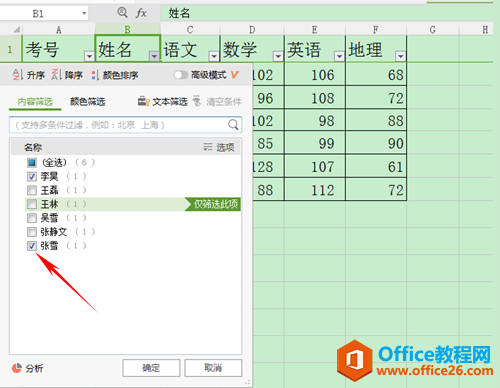This screenshot has height=388, width=500.
Task: Select row 1 header
Action: pos(10,49)
